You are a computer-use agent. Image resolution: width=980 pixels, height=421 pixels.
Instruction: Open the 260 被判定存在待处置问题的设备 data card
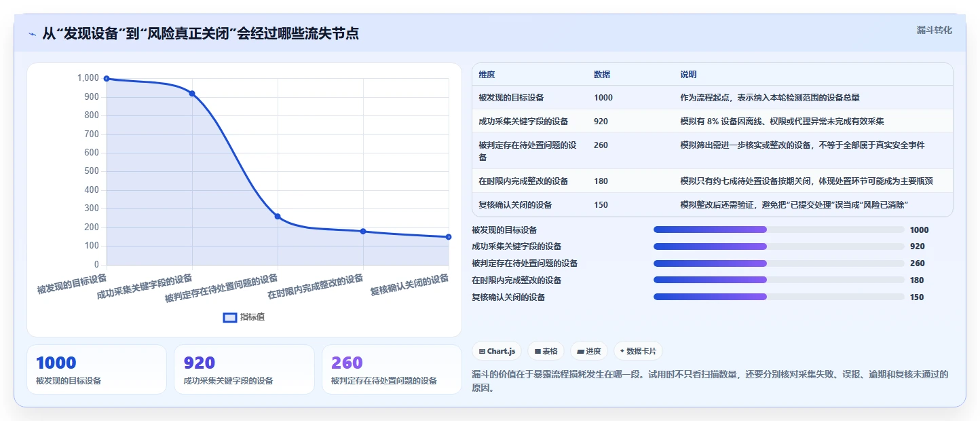click(392, 369)
